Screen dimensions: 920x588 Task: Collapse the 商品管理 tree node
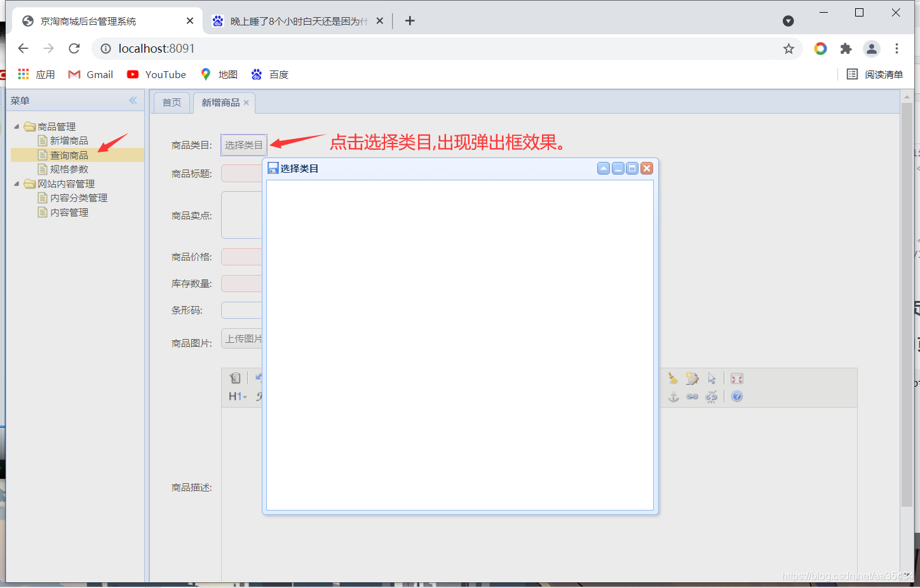[x=17, y=126]
